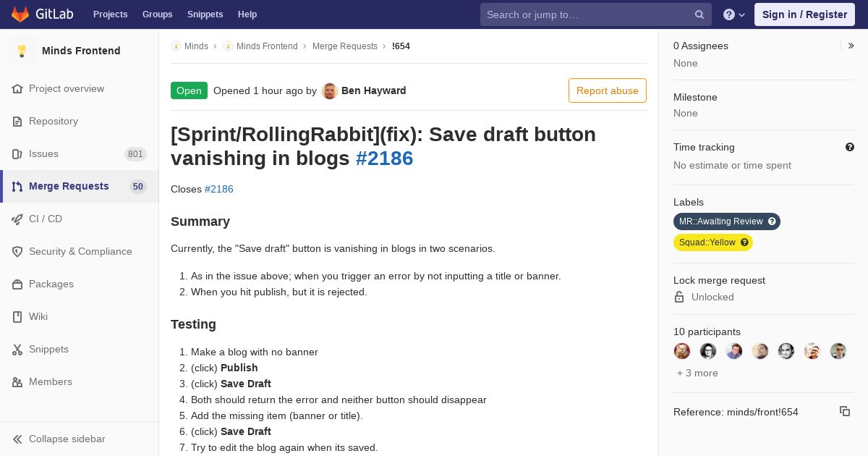
Task: Click the Wiki book icon
Action: [x=17, y=317]
